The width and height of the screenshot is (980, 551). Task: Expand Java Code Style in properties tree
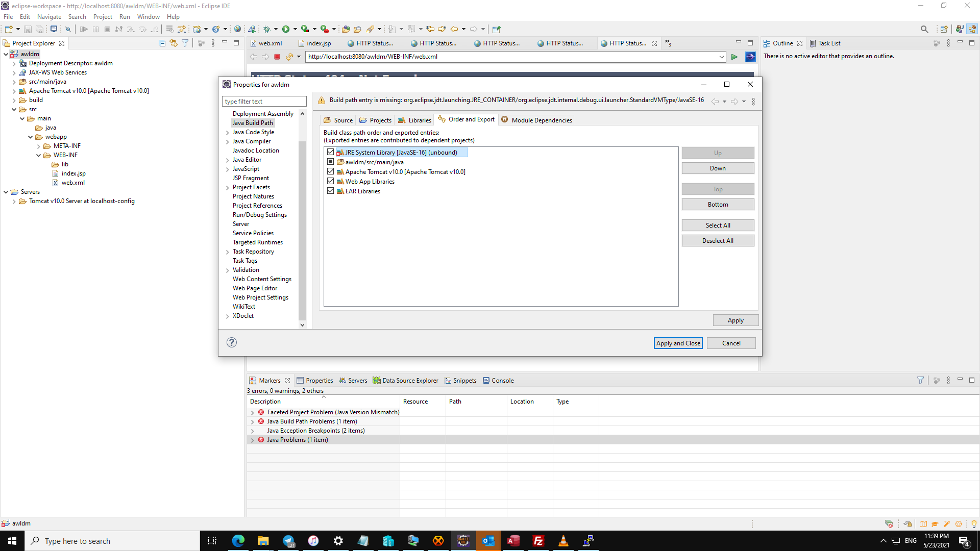coord(228,133)
